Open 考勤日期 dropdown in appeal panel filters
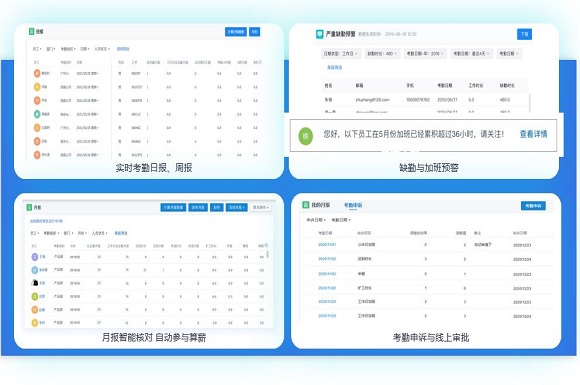580x385 pixels. [341, 220]
